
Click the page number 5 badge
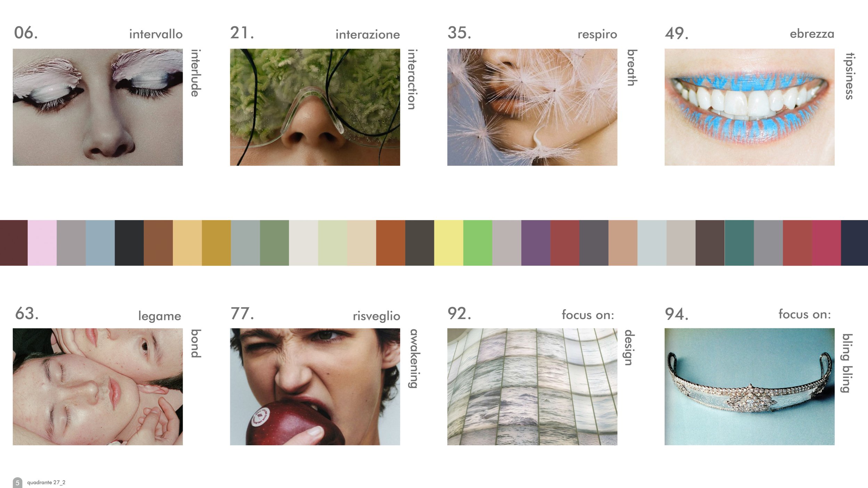tap(17, 483)
